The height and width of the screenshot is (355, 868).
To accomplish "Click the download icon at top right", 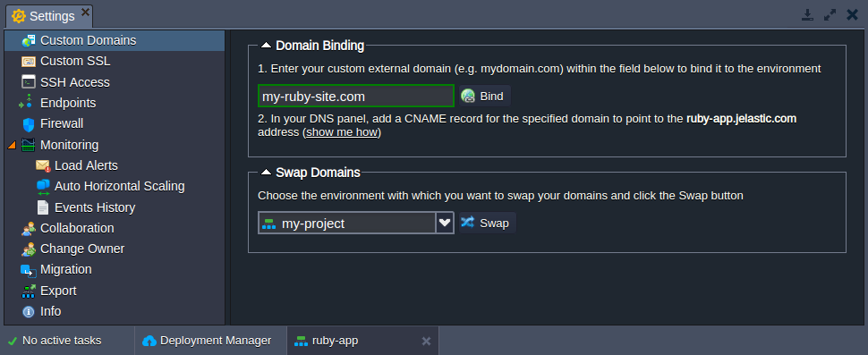I will (x=808, y=15).
